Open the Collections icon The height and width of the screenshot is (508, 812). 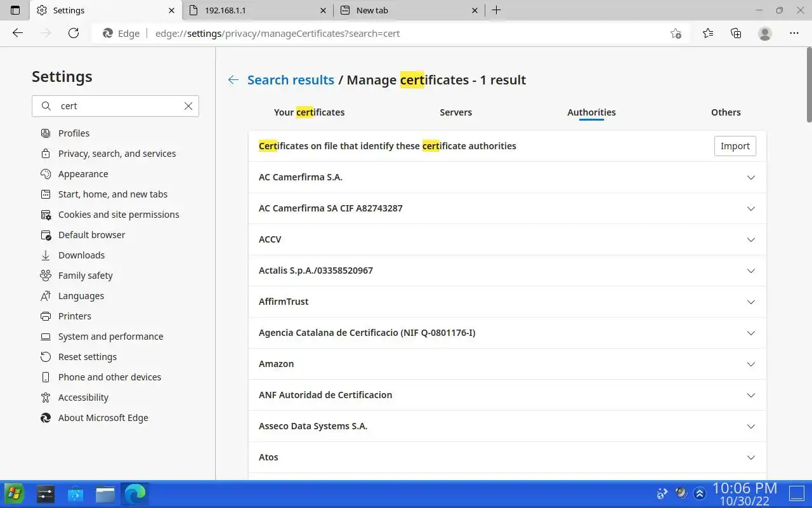tap(736, 33)
